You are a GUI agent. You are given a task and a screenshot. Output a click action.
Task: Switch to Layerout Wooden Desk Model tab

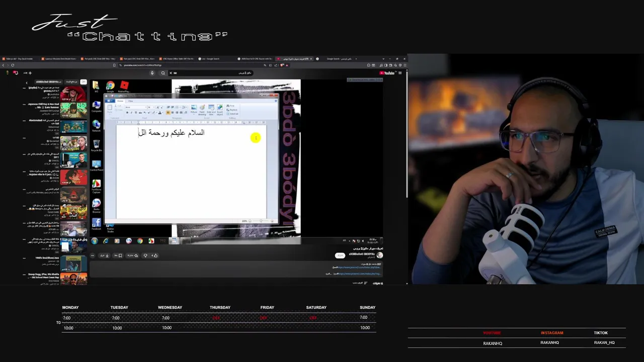point(59,59)
